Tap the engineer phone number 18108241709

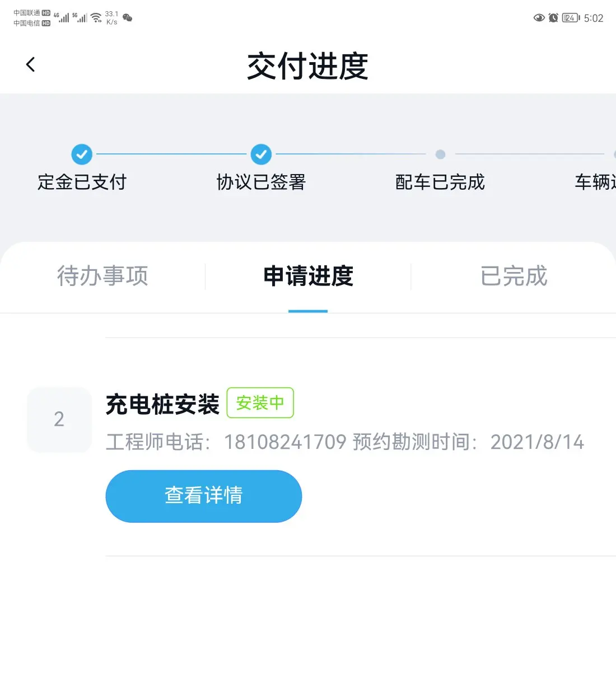pyautogui.click(x=285, y=442)
